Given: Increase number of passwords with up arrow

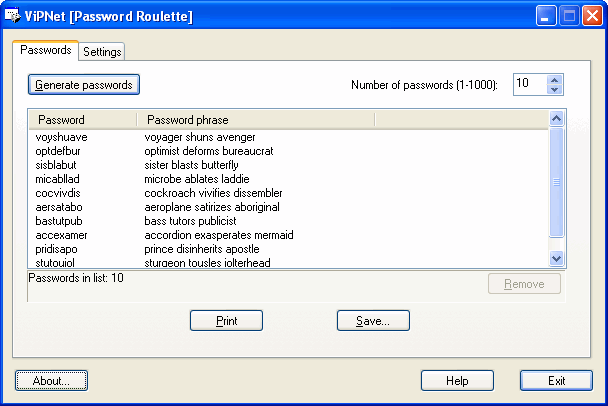Looking at the screenshot, I should 554,80.
